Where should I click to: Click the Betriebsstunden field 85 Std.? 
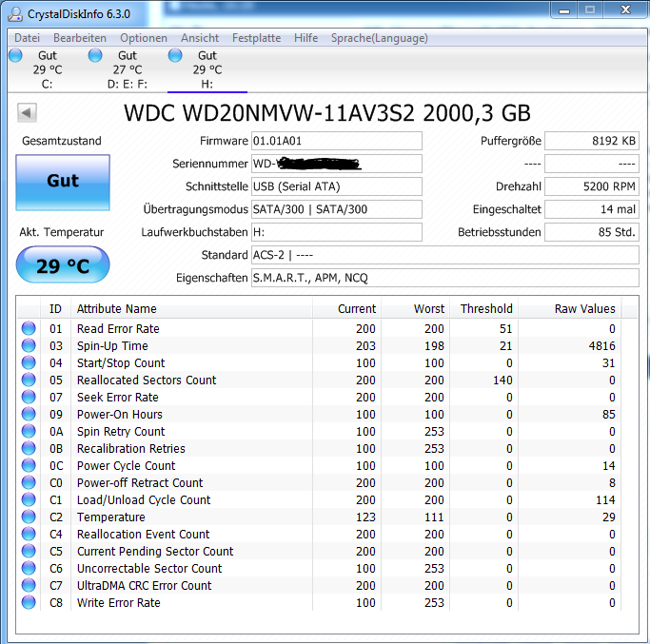pyautogui.click(x=592, y=232)
